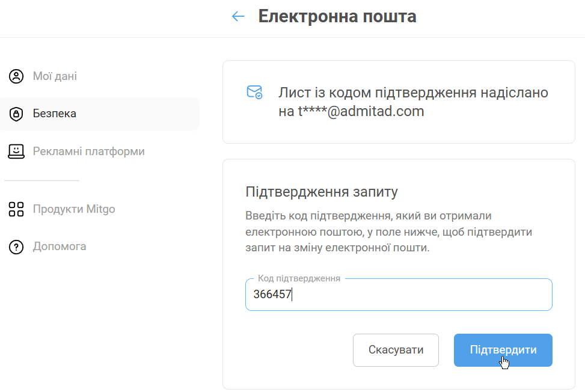585x392 pixels.
Task: Click the four-squares icon for Продукти Mitgo
Action: click(x=16, y=209)
